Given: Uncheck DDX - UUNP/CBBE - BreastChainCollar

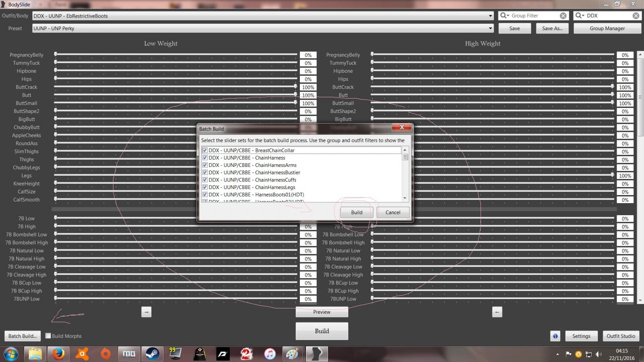Looking at the screenshot, I should pos(204,150).
